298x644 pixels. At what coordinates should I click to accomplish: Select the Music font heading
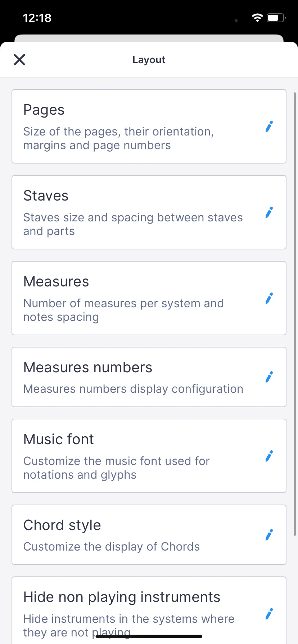pyautogui.click(x=58, y=439)
